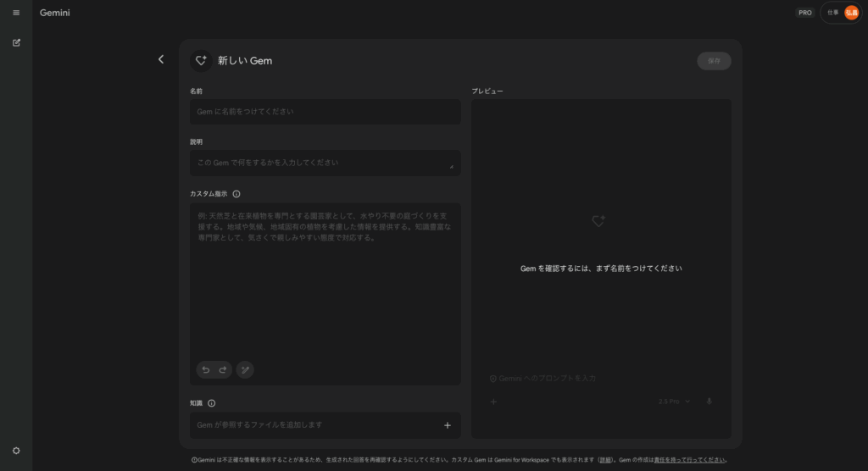Click the microphone icon in preview
The height and width of the screenshot is (471, 868).
pos(709,401)
